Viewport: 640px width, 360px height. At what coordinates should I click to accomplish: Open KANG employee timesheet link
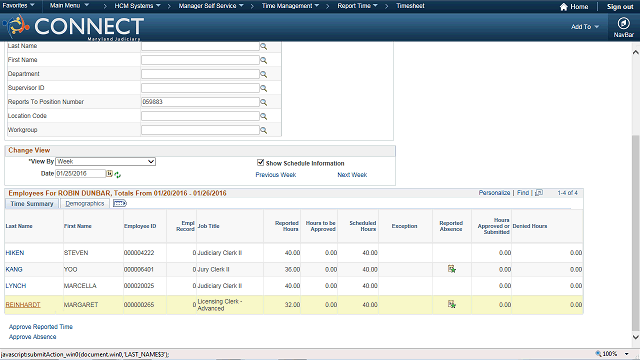point(14,269)
